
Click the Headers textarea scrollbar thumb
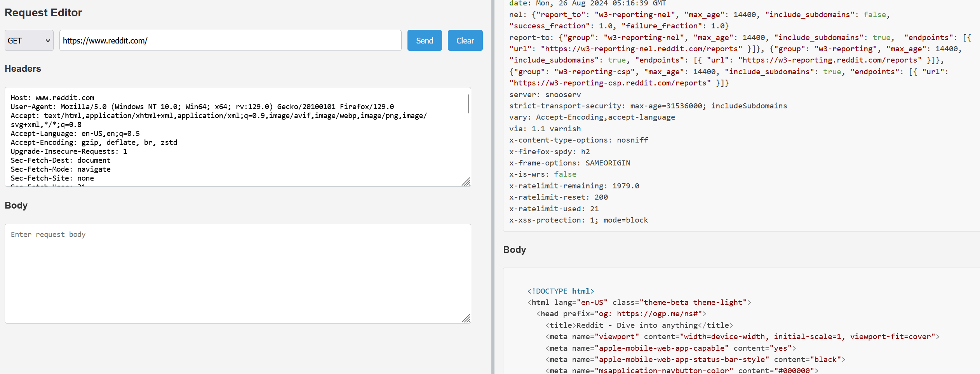pos(468,104)
